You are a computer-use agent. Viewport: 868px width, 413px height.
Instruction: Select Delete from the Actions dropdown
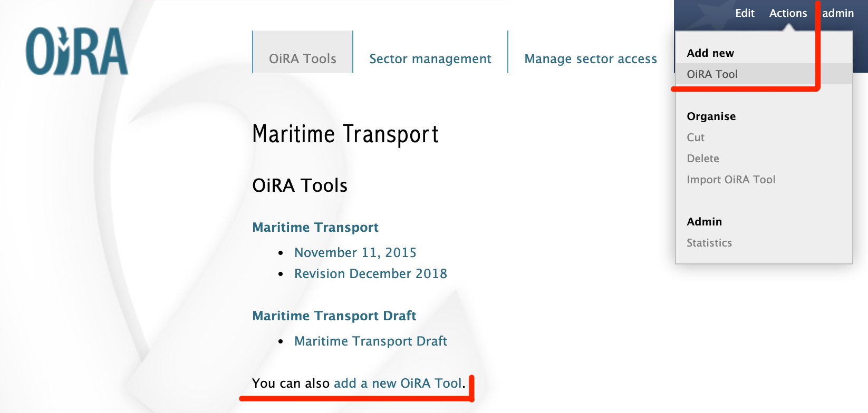(701, 158)
